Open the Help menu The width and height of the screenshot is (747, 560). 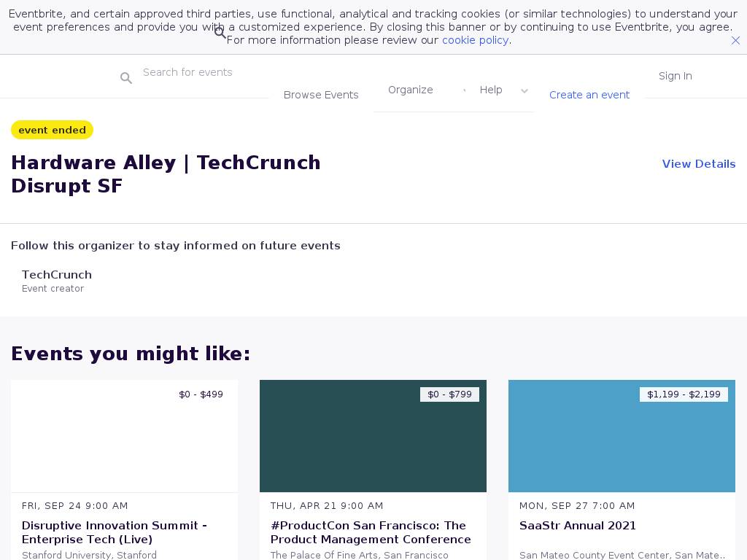(x=491, y=90)
